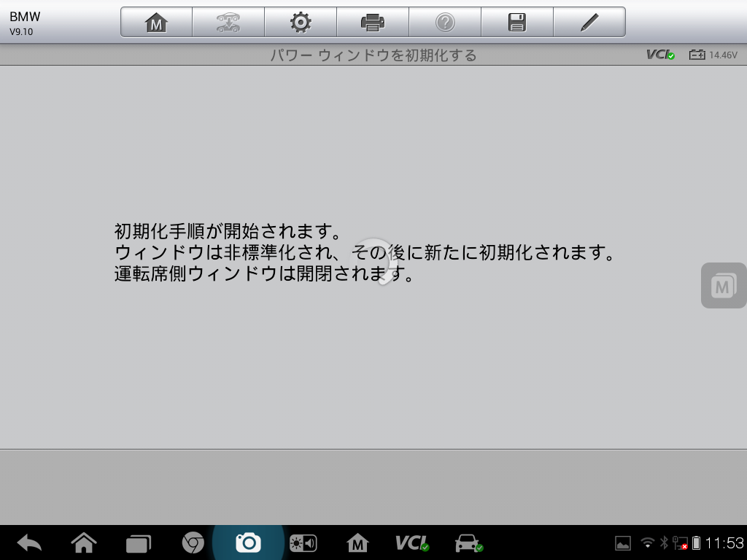Tap the title bar showing power window initialization
Screen dimensions: 747x560
373,53
